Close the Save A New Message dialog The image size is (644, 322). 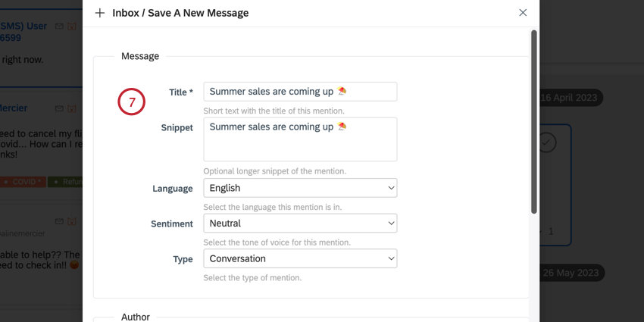[523, 13]
